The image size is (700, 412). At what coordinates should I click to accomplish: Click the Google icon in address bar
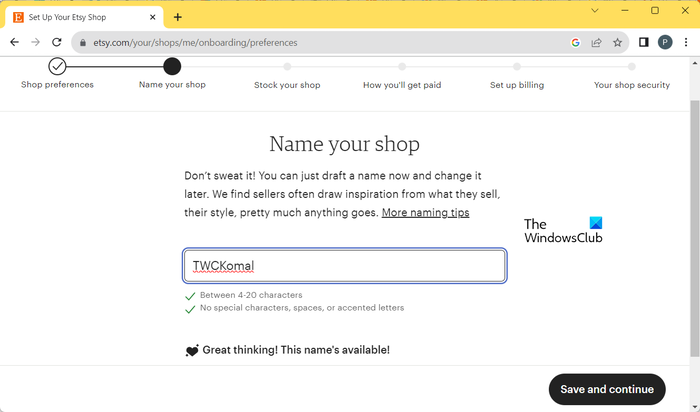coord(576,43)
